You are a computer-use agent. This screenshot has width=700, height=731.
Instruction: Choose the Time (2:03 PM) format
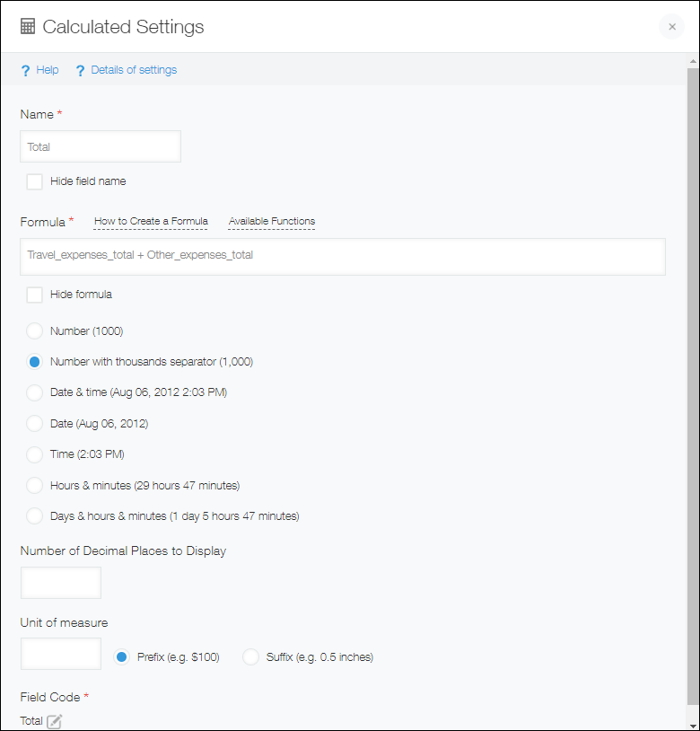tap(34, 454)
